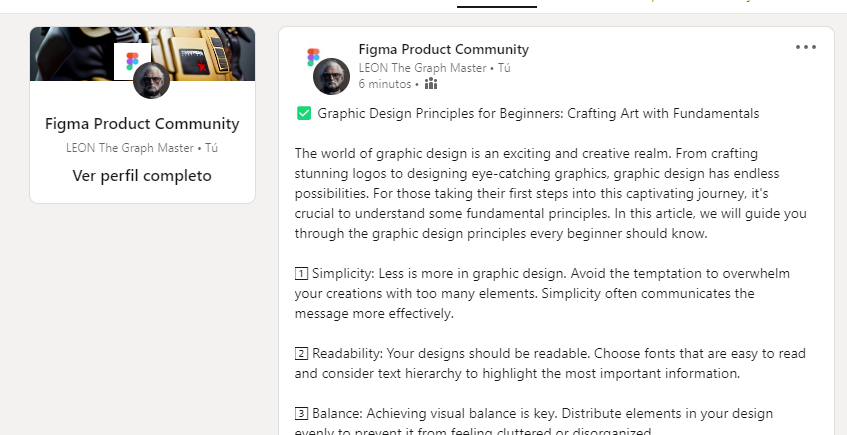This screenshot has height=435, width=847.
Task: Click the profile card banner image
Action: [143, 53]
